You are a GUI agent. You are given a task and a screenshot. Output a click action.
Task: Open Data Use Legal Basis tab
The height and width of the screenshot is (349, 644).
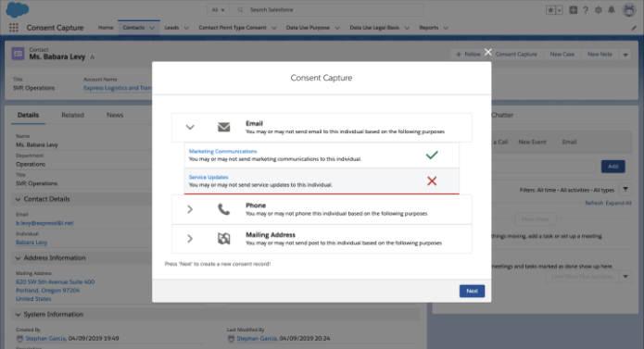[374, 28]
